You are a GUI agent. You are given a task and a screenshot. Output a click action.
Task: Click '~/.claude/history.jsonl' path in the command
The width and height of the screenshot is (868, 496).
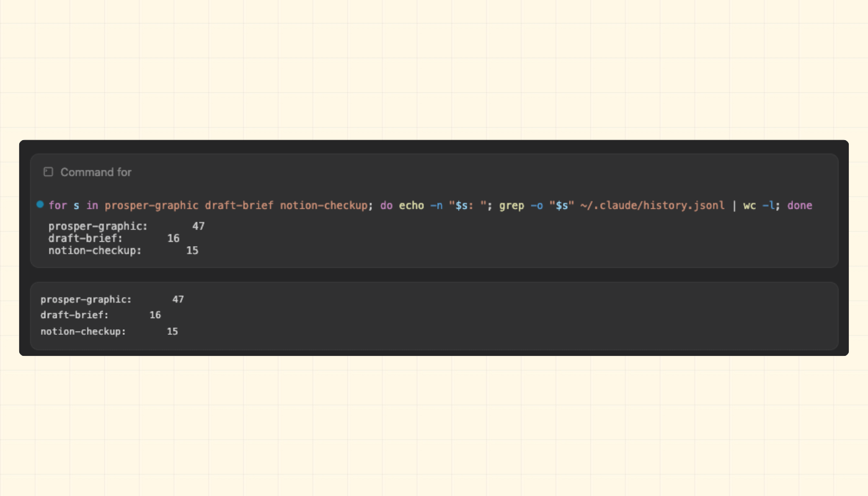click(652, 205)
